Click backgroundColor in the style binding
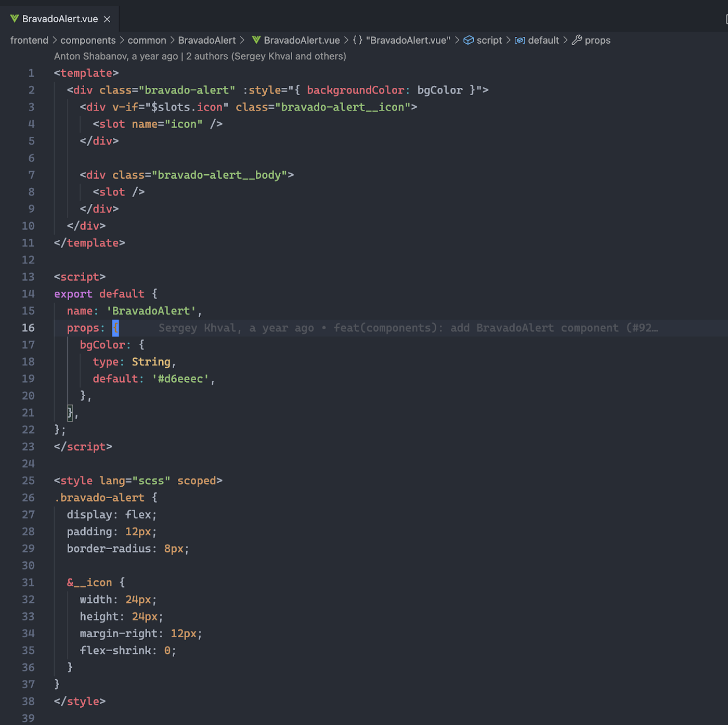This screenshot has height=725, width=728. pyautogui.click(x=355, y=90)
